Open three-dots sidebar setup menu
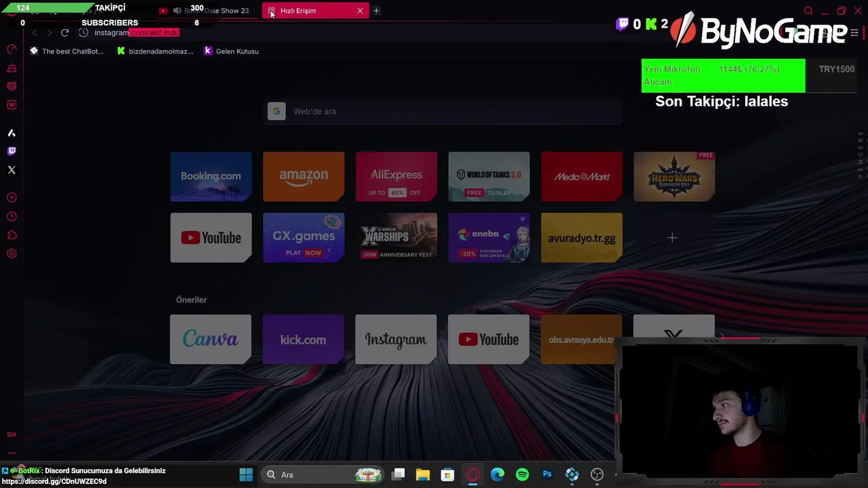Image resolution: width=868 pixels, height=488 pixels. click(12, 453)
